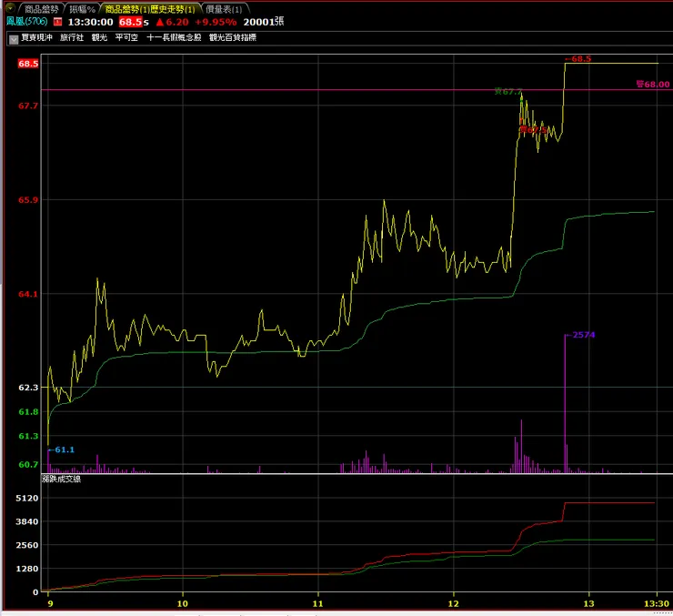Open the 價量表(1) tab

(223, 9)
